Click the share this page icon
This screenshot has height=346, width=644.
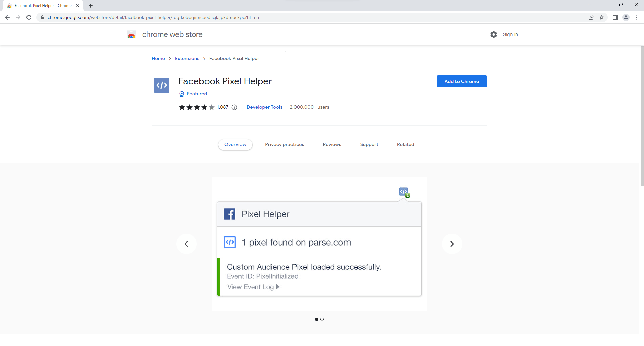[x=591, y=17]
